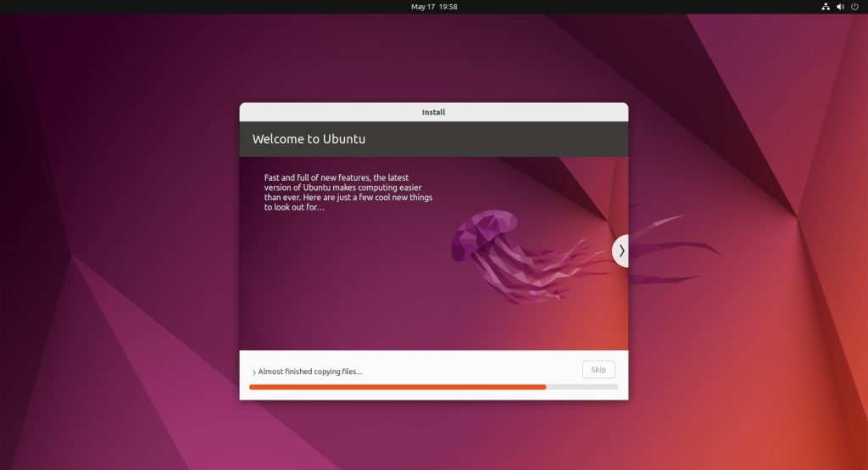Screen dimensions: 868x470
Task: Skip the current installation step
Action: (x=598, y=370)
